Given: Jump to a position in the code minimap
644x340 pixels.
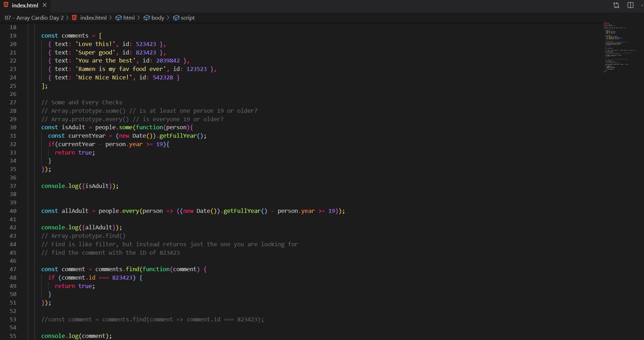Looking at the screenshot, I should point(620,47).
